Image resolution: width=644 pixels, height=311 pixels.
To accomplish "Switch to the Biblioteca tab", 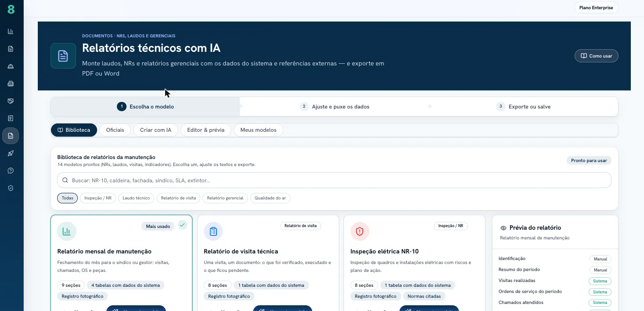I will 74,130.
